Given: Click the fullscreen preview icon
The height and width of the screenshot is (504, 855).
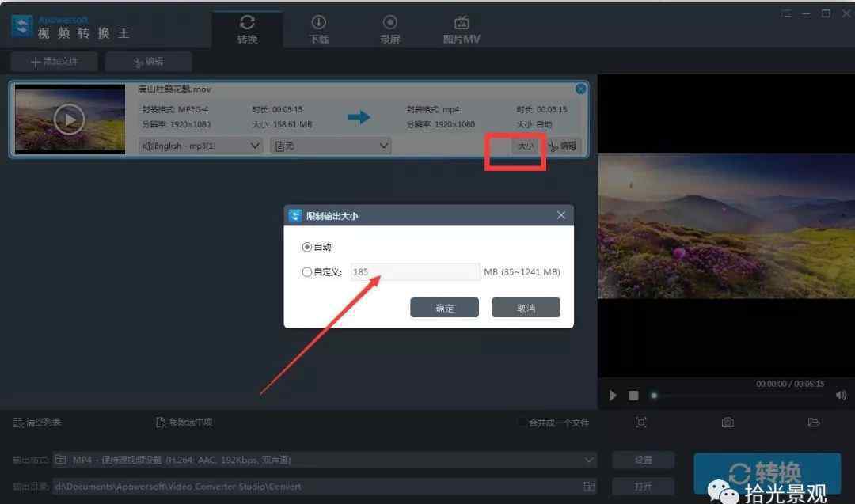Looking at the screenshot, I should point(641,423).
